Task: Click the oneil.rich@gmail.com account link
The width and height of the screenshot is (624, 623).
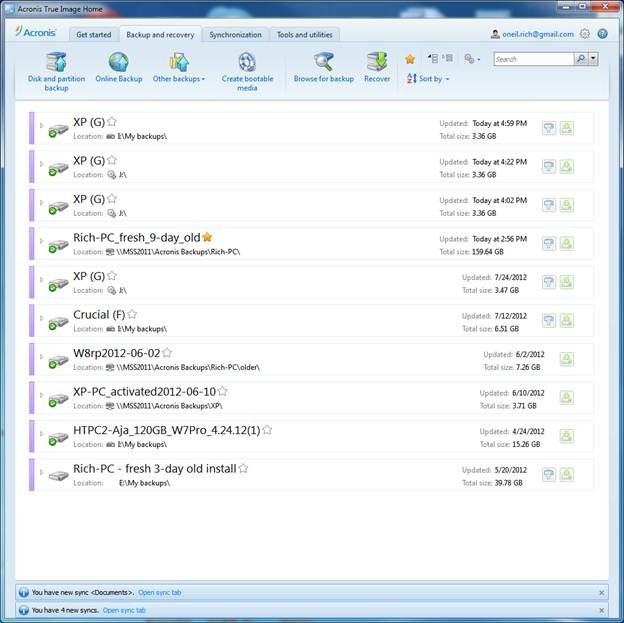Action: (537, 34)
